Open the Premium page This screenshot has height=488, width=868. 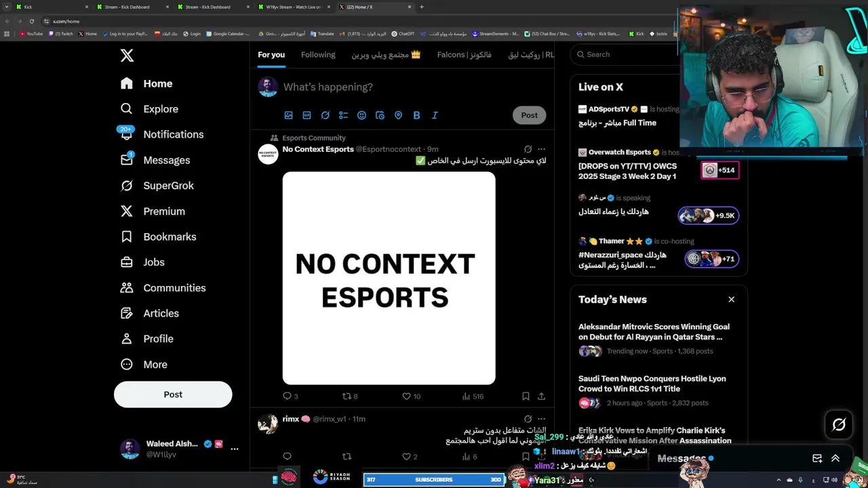click(x=153, y=211)
